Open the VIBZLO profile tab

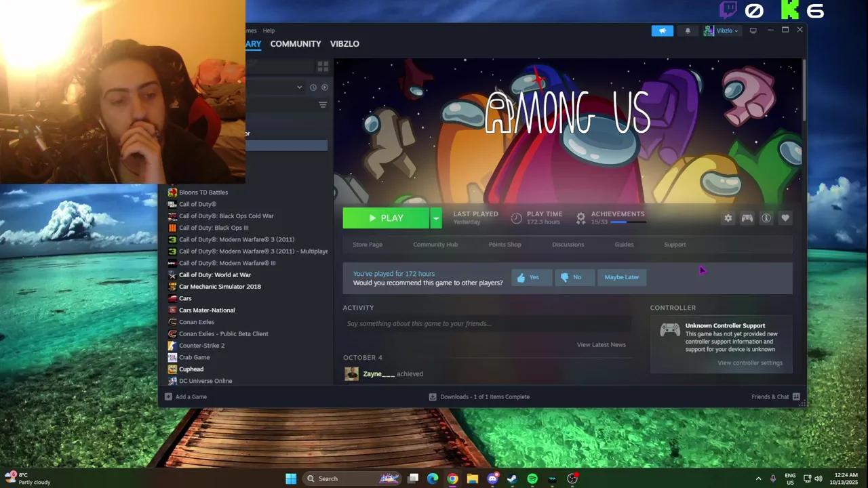click(344, 43)
